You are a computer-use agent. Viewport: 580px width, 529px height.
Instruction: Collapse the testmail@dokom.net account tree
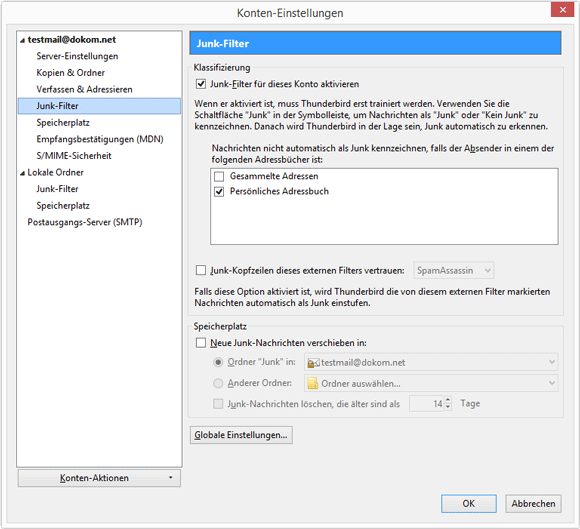click(x=23, y=40)
